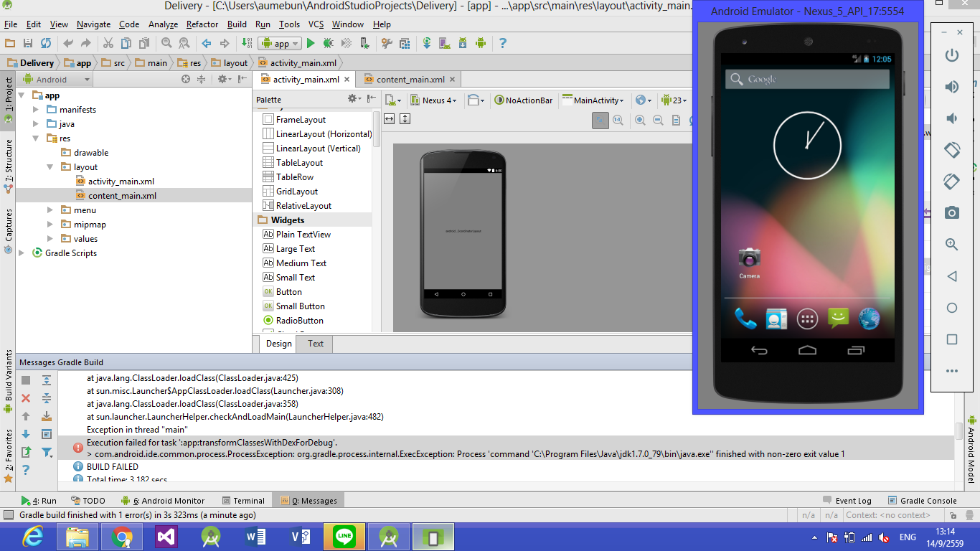Click NoActionBar theme button
The height and width of the screenshot is (551, 980).
[523, 100]
